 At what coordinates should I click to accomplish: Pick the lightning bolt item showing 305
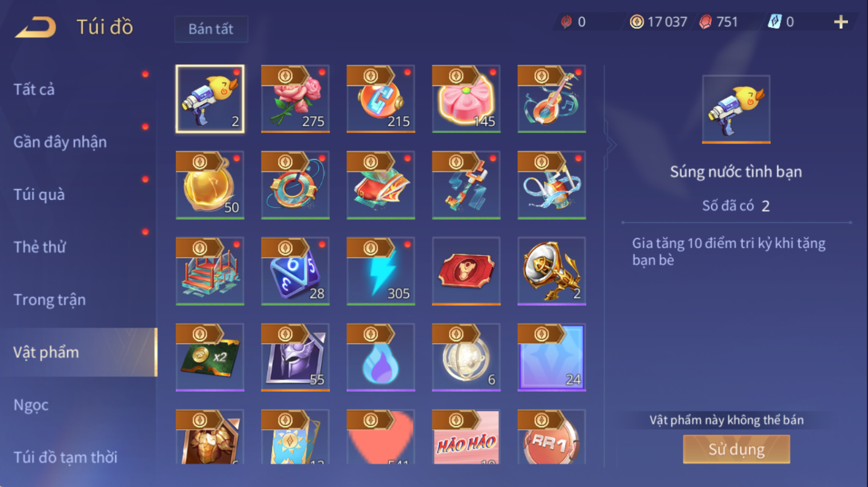(x=381, y=271)
